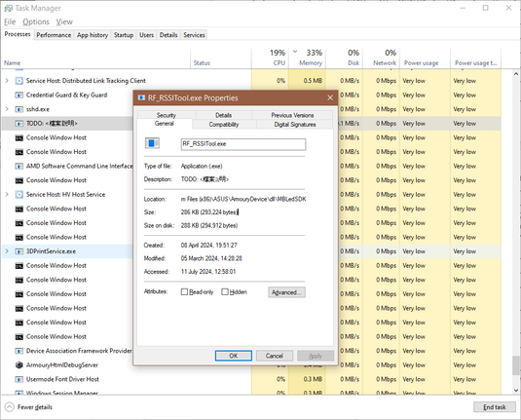The image size is (521, 420).
Task: Click the AMD Software Command Line Interface icon
Action: tap(19, 166)
